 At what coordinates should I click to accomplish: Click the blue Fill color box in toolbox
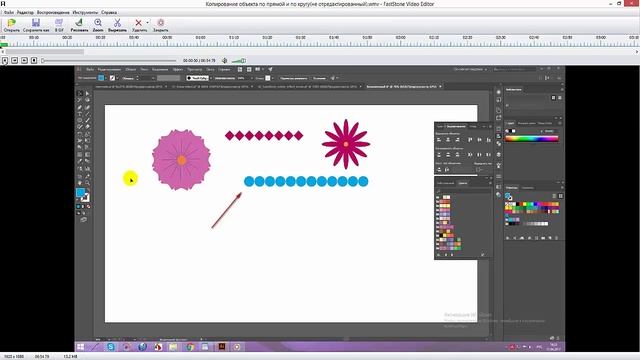tap(80, 193)
